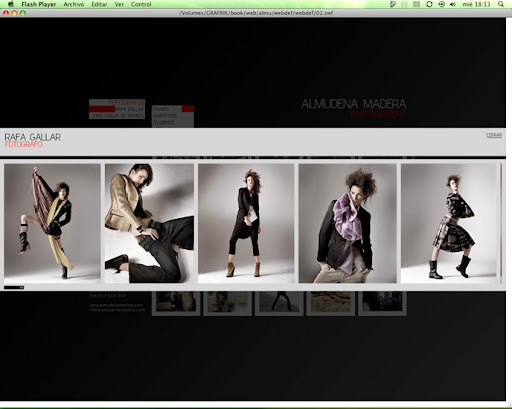The image size is (512, 409).
Task: Open dimmed thumbnail with walking legs silhouette
Action: click(279, 303)
